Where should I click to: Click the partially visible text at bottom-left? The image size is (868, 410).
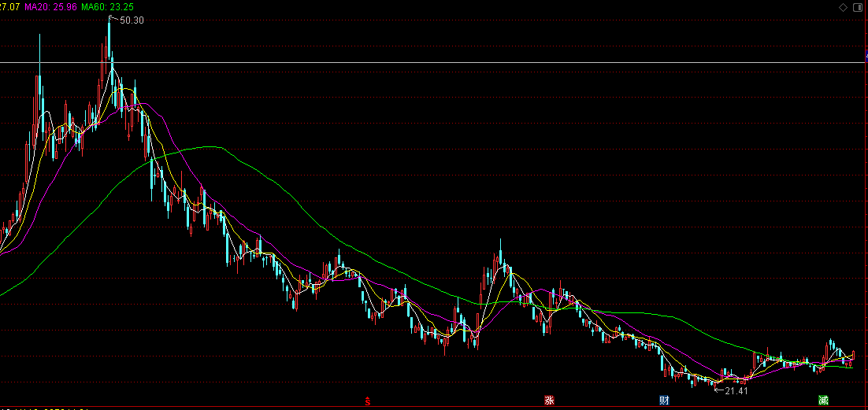pos(47,408)
